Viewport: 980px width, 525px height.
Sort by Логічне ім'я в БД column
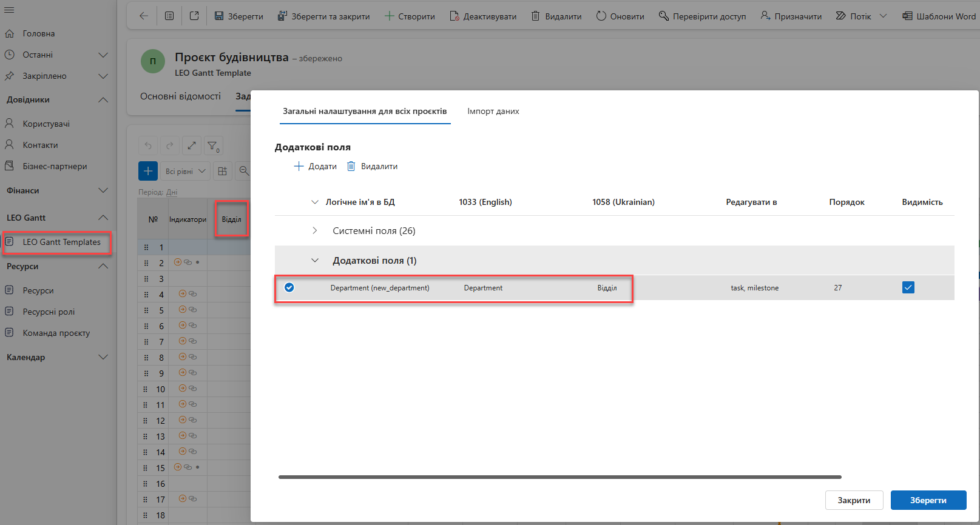360,202
